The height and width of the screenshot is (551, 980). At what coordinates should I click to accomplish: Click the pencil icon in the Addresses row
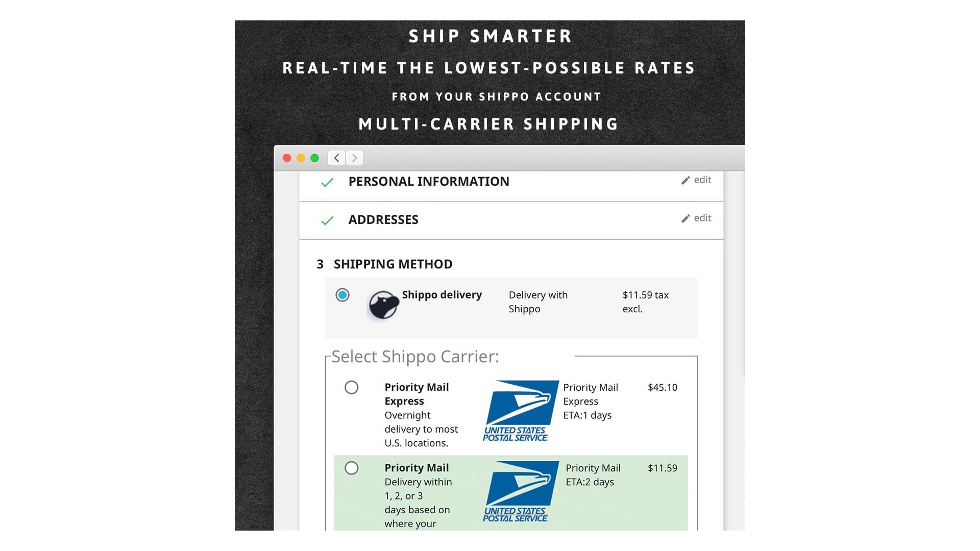coord(685,219)
